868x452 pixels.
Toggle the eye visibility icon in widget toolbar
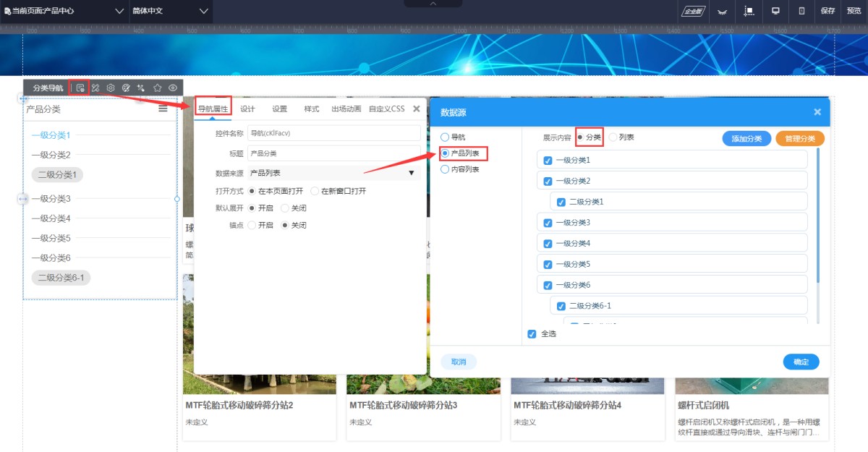pos(173,88)
